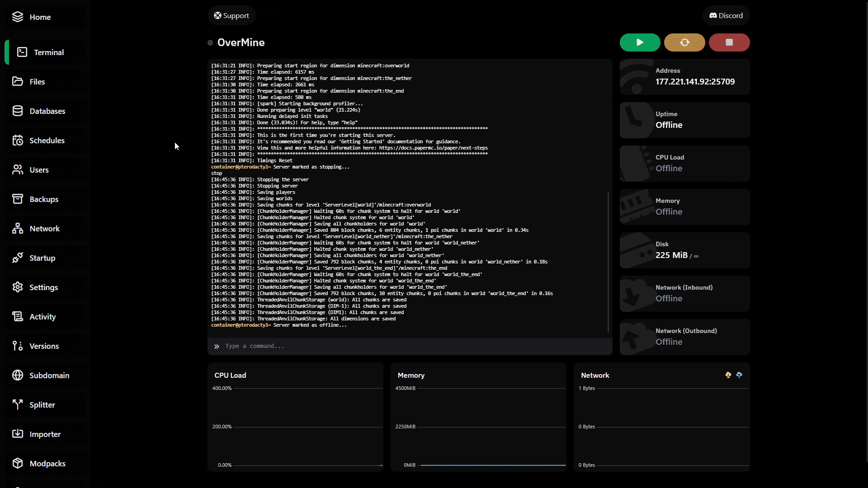Select the Terminal menu item

point(48,52)
